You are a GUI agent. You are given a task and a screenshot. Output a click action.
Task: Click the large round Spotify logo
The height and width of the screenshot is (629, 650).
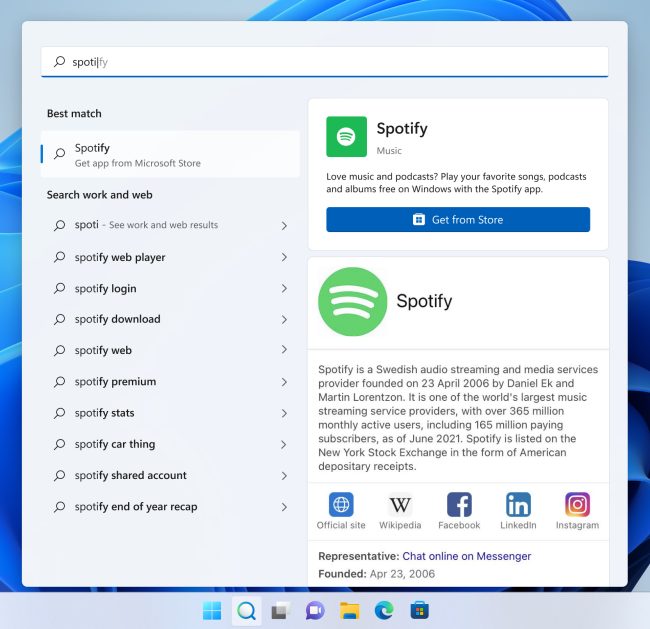tap(352, 301)
